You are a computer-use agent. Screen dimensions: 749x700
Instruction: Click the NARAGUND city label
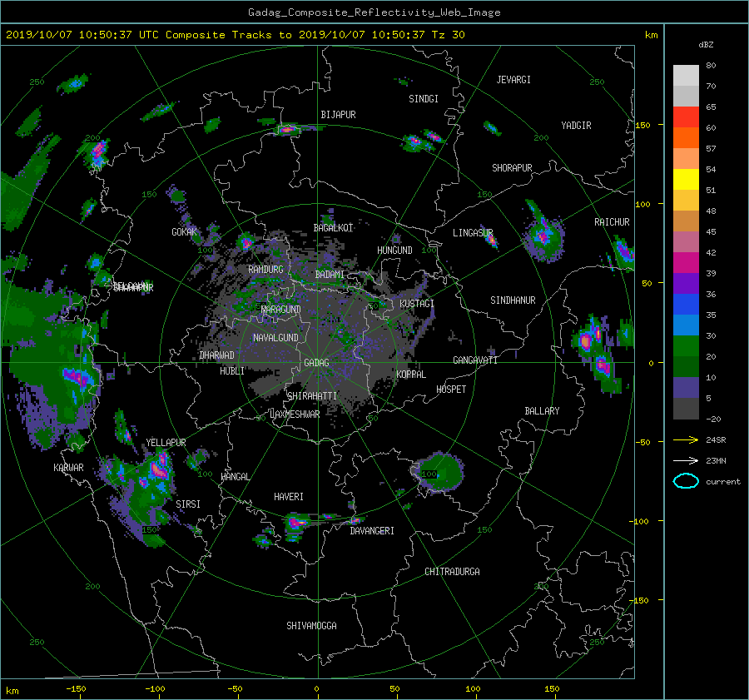[x=281, y=310]
